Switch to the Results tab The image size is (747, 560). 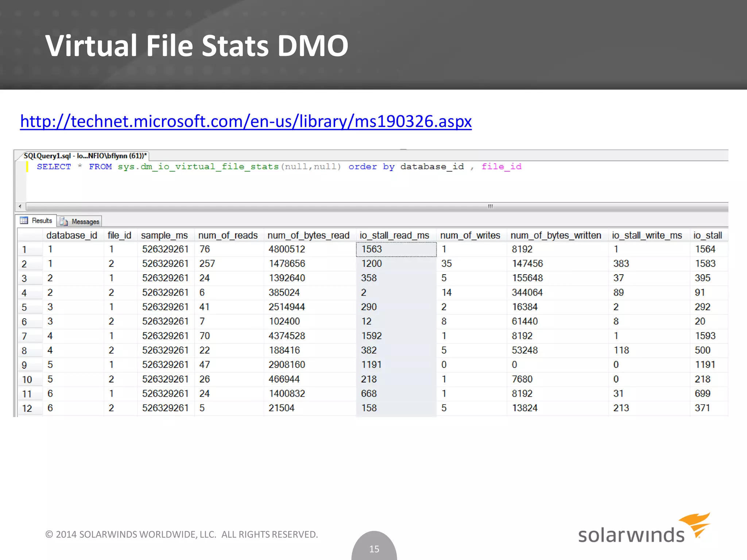[36, 221]
